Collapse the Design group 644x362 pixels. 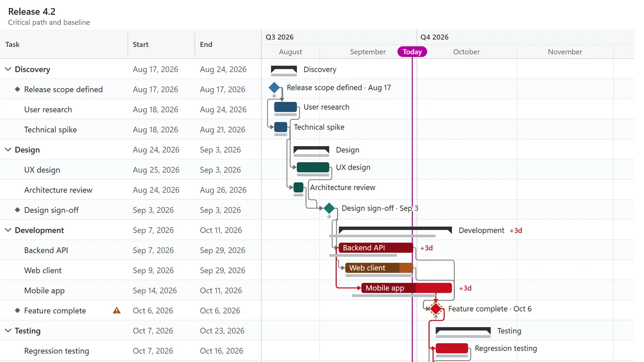[8, 150]
